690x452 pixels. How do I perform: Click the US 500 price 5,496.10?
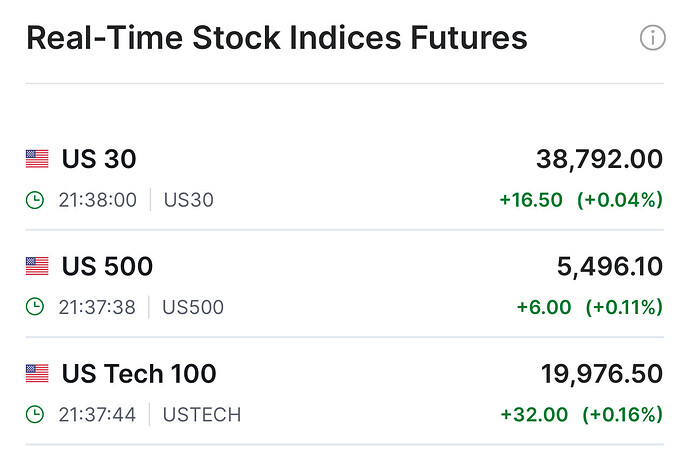(609, 267)
